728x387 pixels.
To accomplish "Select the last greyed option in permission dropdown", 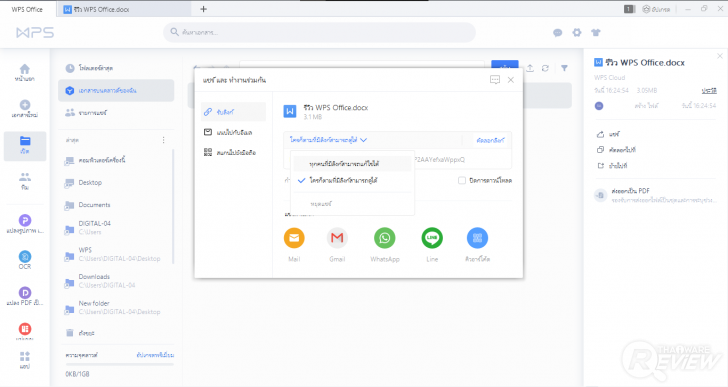I will (x=352, y=204).
